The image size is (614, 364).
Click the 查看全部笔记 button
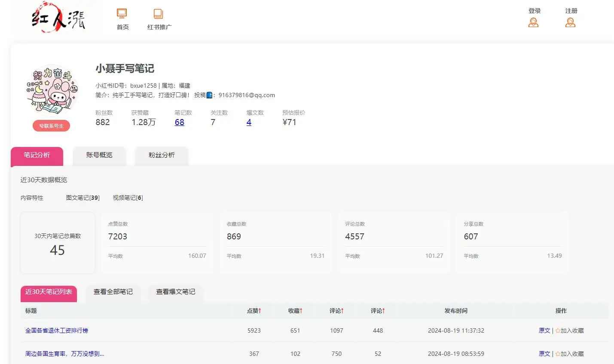point(113,292)
